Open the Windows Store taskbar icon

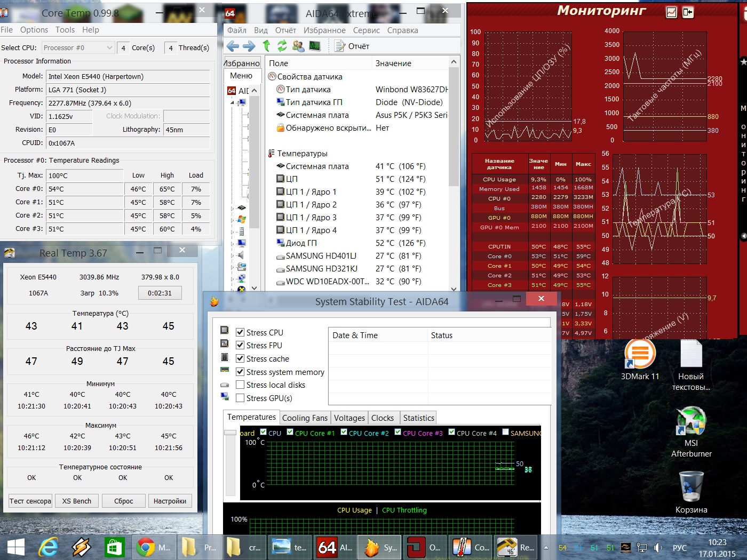click(114, 547)
